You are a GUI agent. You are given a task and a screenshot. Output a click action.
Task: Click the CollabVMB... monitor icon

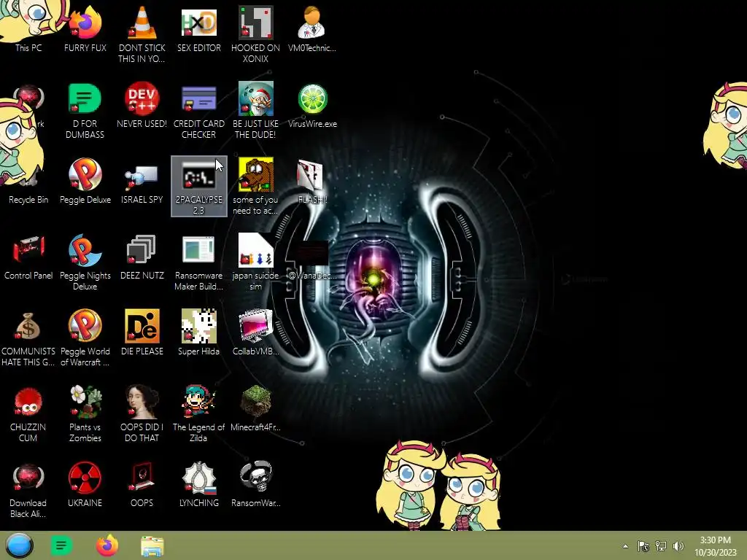coord(256,332)
